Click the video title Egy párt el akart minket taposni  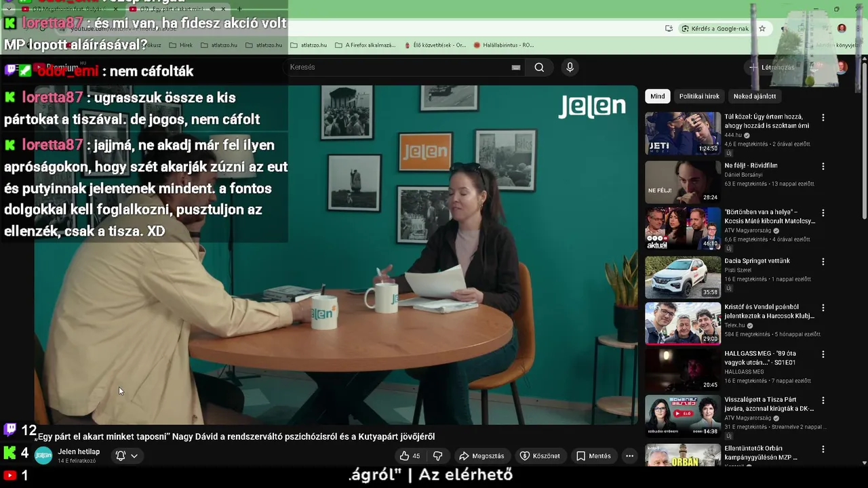235,437
